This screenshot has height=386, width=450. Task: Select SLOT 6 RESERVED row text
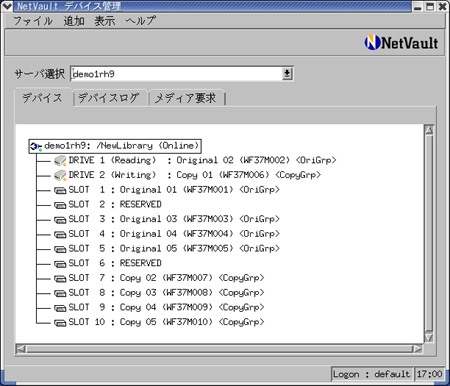tap(115, 263)
